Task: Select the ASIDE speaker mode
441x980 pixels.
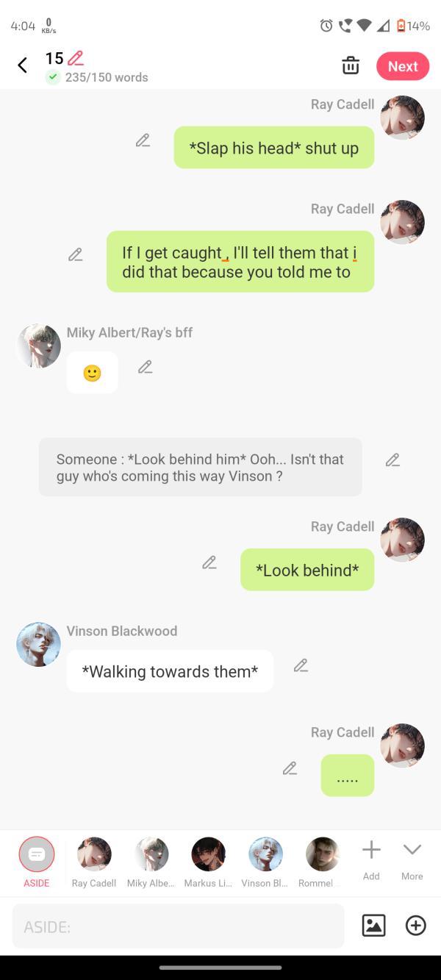Action: coord(37,862)
